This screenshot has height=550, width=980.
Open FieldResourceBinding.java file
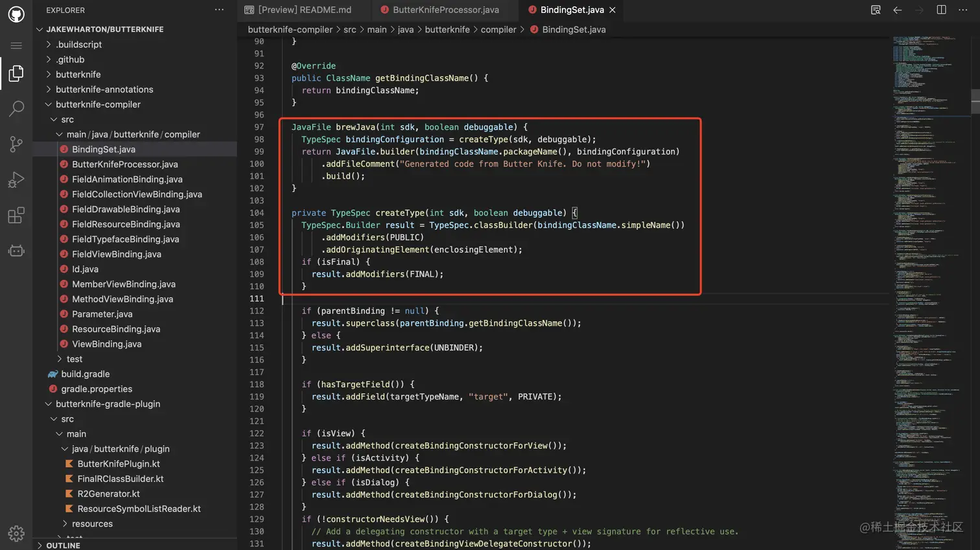(x=135, y=224)
